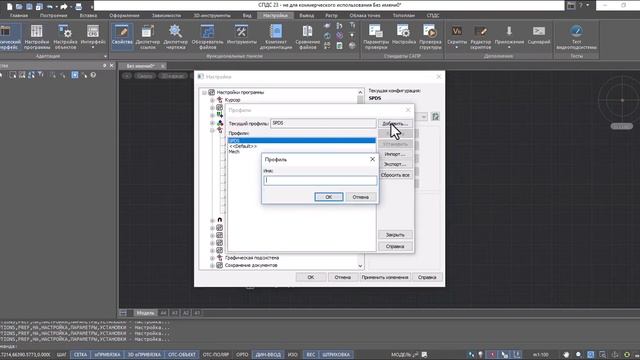
Task: Click the New document icon in quick access toolbar
Action: point(9,6)
